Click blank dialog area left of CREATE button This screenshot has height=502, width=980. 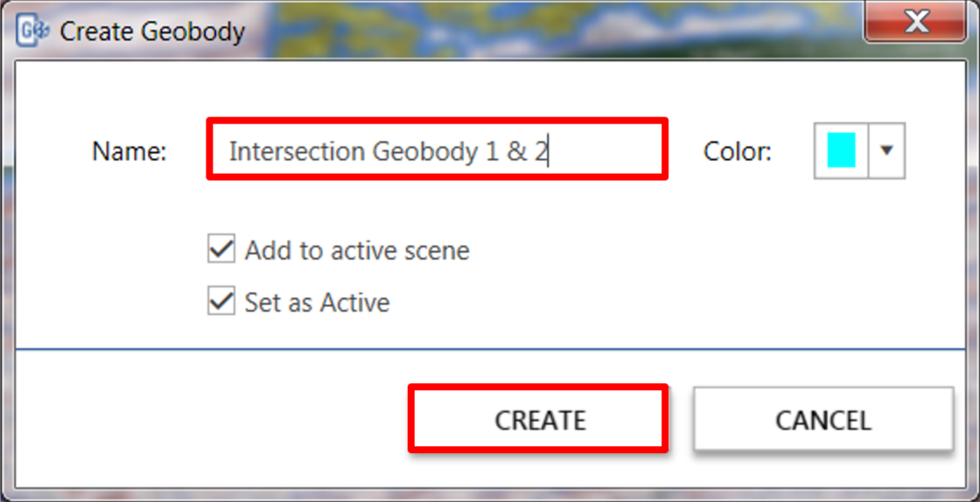[x=213, y=418]
